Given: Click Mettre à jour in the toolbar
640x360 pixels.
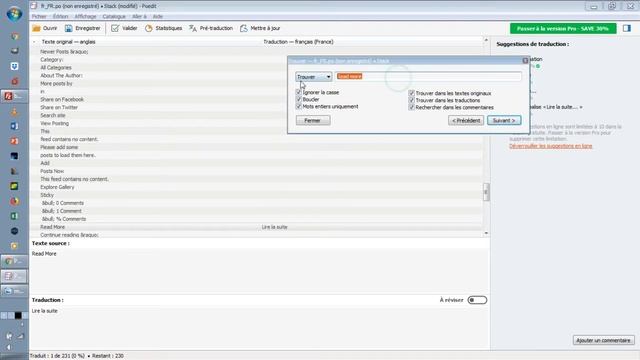Looking at the screenshot, I should (x=260, y=28).
